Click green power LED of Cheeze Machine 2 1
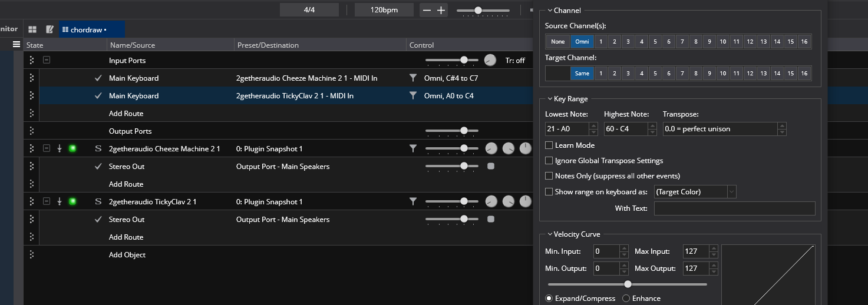Image resolution: width=868 pixels, height=305 pixels. coord(72,148)
